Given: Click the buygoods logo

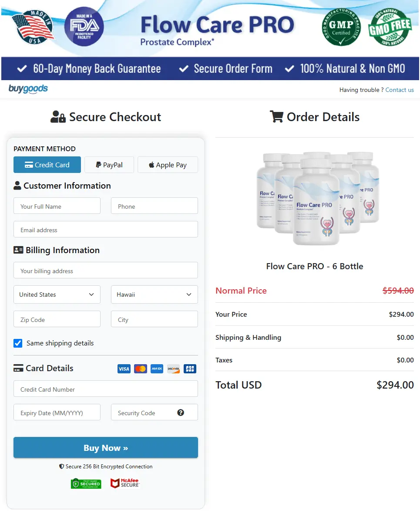Looking at the screenshot, I should click(27, 89).
